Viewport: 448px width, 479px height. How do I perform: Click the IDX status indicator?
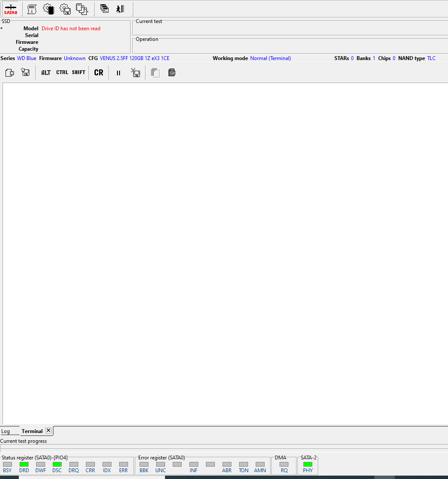click(x=107, y=465)
